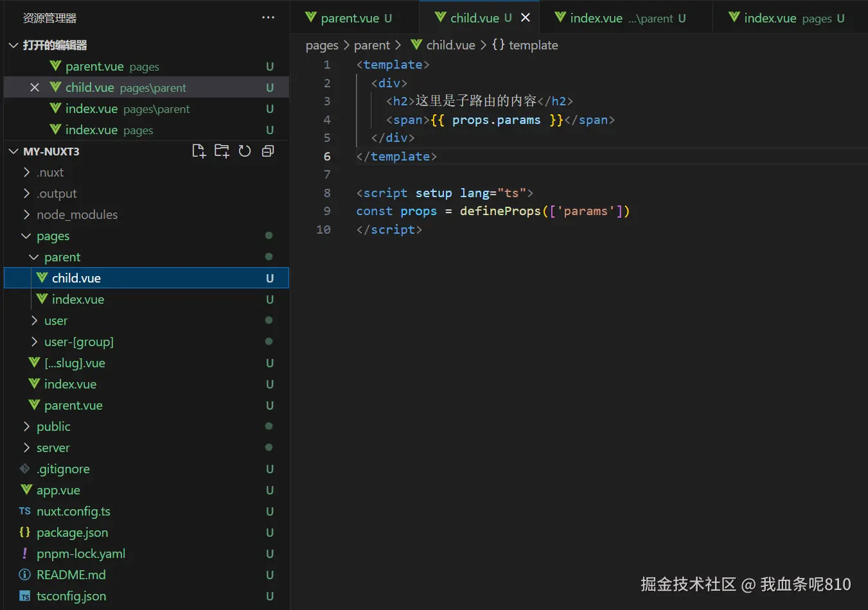The image size is (868, 610).
Task: Click the parent breadcrumb in the path
Action: (372, 45)
